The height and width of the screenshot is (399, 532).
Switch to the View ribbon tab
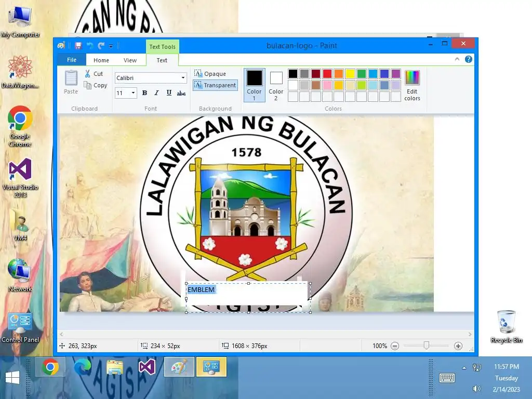(x=130, y=60)
